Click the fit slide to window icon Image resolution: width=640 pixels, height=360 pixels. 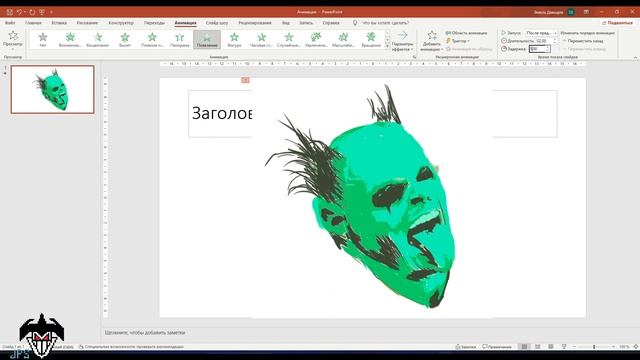[635, 347]
